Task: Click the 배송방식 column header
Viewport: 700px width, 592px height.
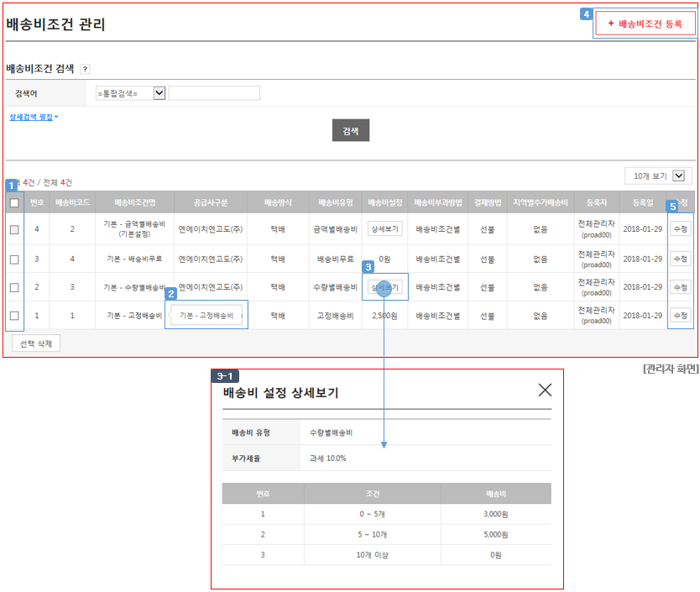Action: pyautogui.click(x=278, y=202)
